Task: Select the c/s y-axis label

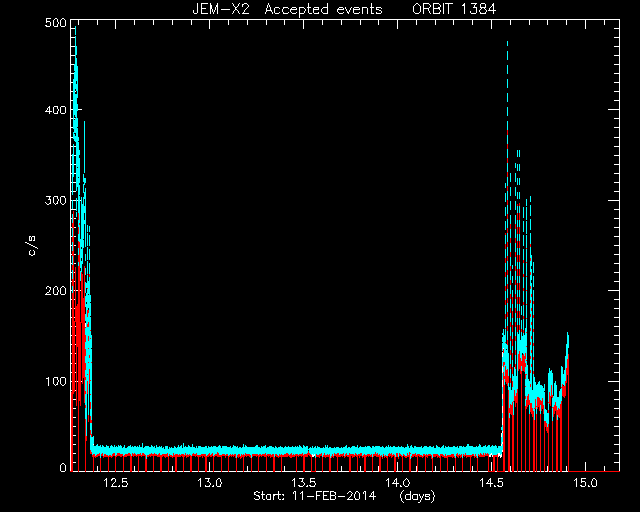Action: (32, 246)
